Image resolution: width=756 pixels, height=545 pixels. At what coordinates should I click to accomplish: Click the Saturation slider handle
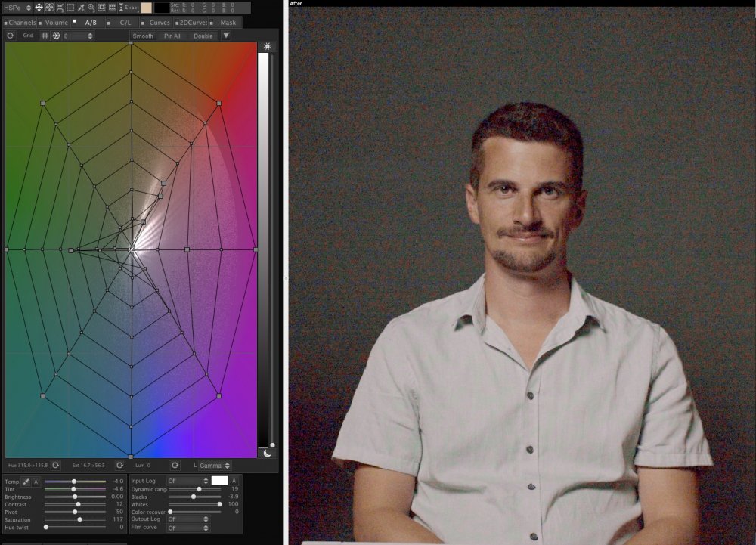click(x=80, y=519)
